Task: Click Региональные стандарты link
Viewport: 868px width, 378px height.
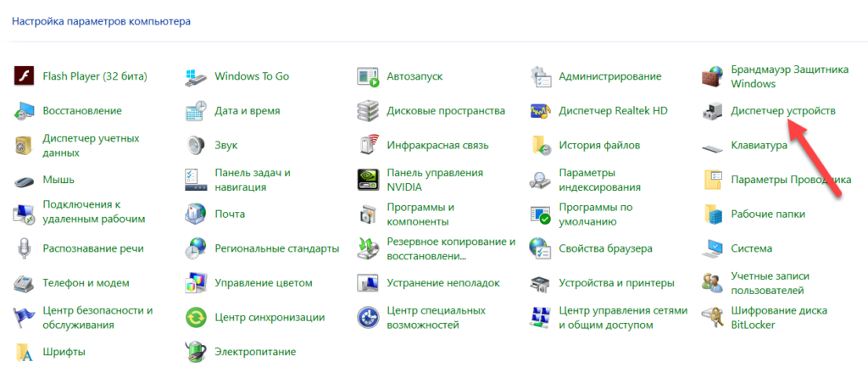Action: (277, 248)
